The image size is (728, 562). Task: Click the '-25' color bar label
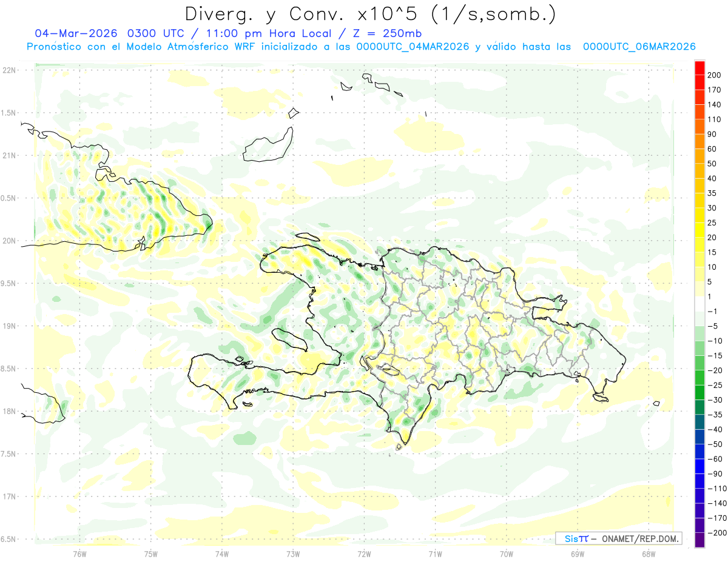click(x=716, y=386)
